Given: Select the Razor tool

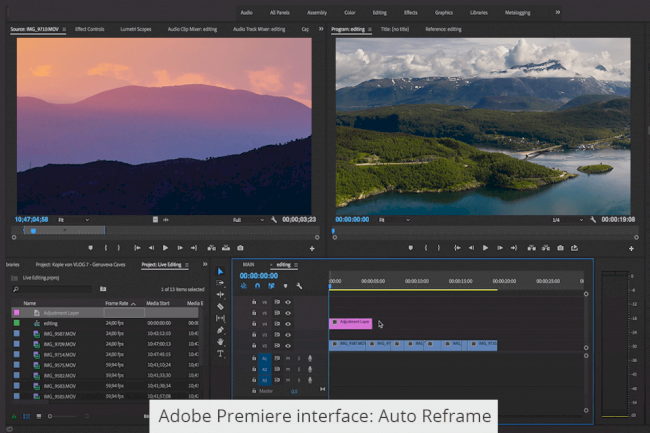Looking at the screenshot, I should click(221, 307).
